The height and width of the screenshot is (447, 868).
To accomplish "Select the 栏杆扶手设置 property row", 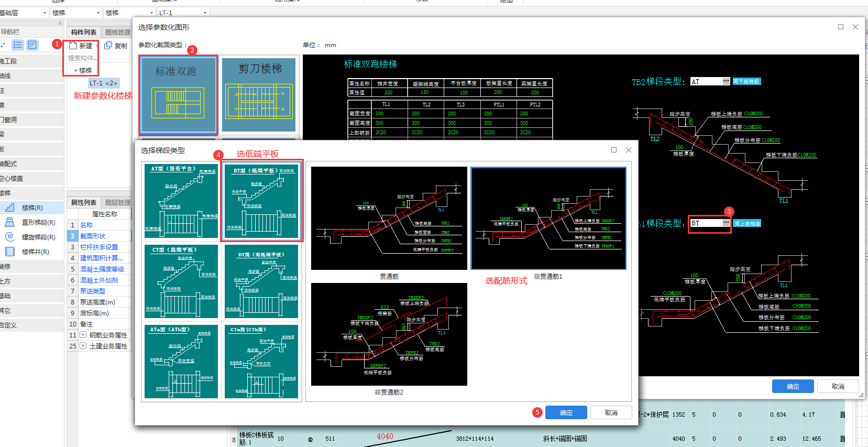I will coord(100,247).
